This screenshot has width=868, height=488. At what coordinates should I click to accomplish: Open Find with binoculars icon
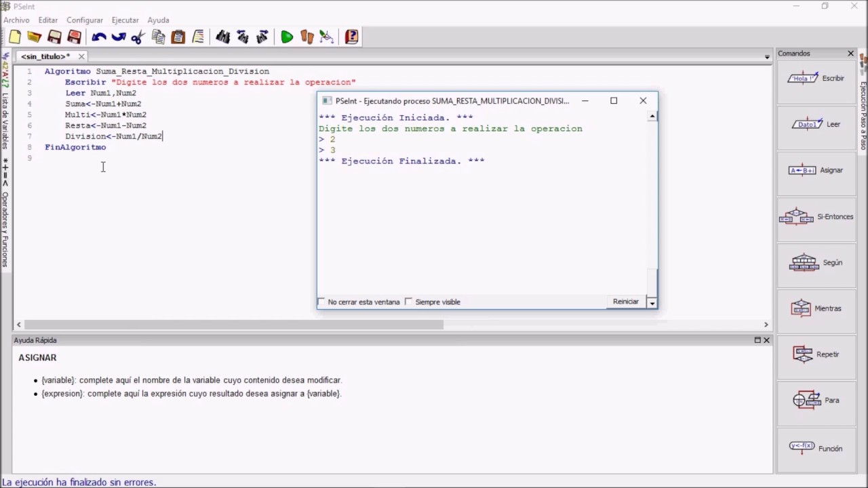pos(223,37)
